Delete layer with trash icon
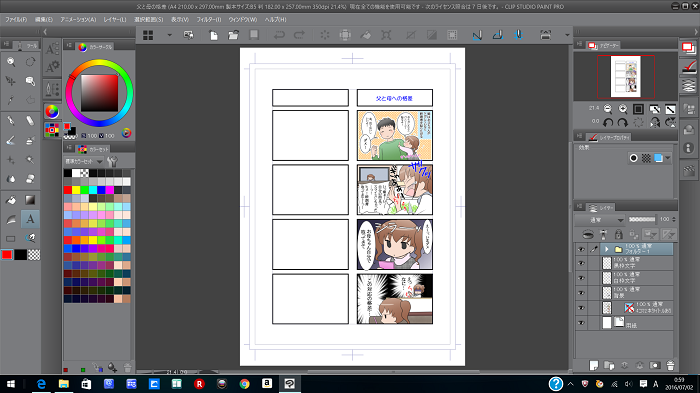Screen dimensions: 700x393 click(x=670, y=365)
